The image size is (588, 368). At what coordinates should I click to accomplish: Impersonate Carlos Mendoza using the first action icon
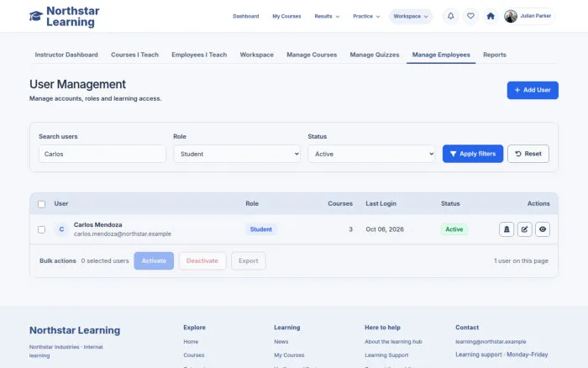click(507, 229)
